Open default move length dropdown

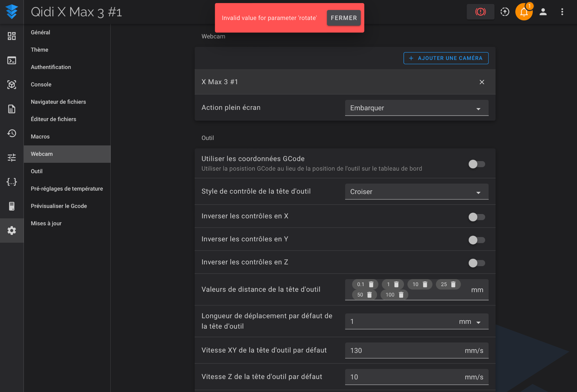[x=417, y=322]
